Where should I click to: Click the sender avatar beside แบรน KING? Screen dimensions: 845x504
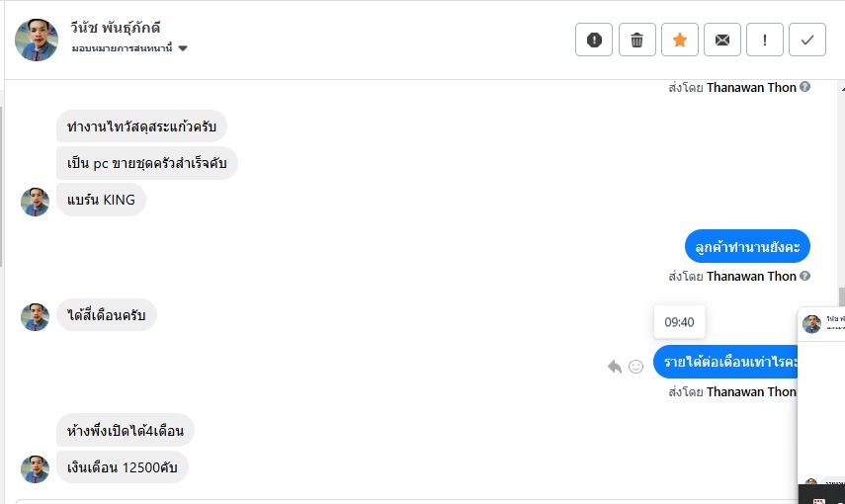click(x=36, y=202)
